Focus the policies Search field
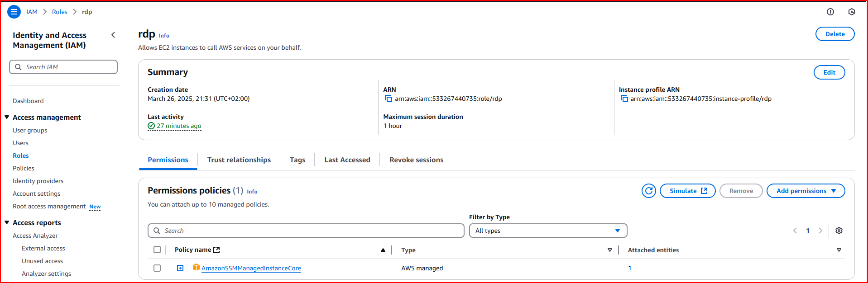This screenshot has width=868, height=283. pos(306,231)
